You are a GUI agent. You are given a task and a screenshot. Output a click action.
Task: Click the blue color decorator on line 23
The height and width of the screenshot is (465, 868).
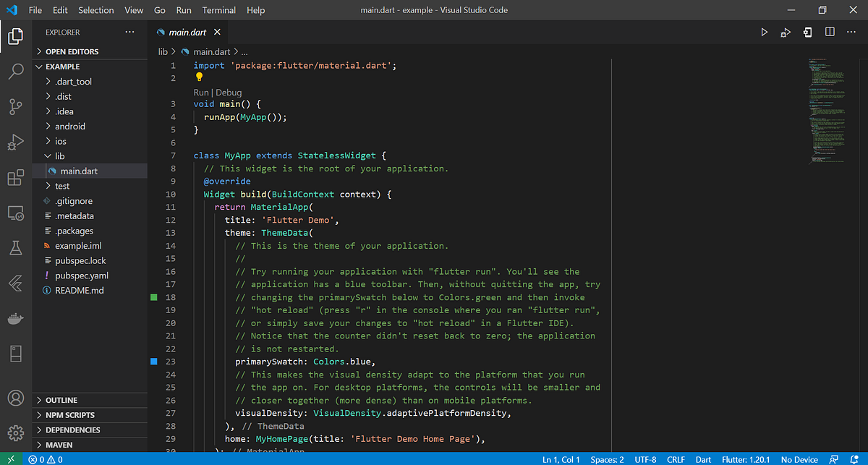(x=153, y=362)
